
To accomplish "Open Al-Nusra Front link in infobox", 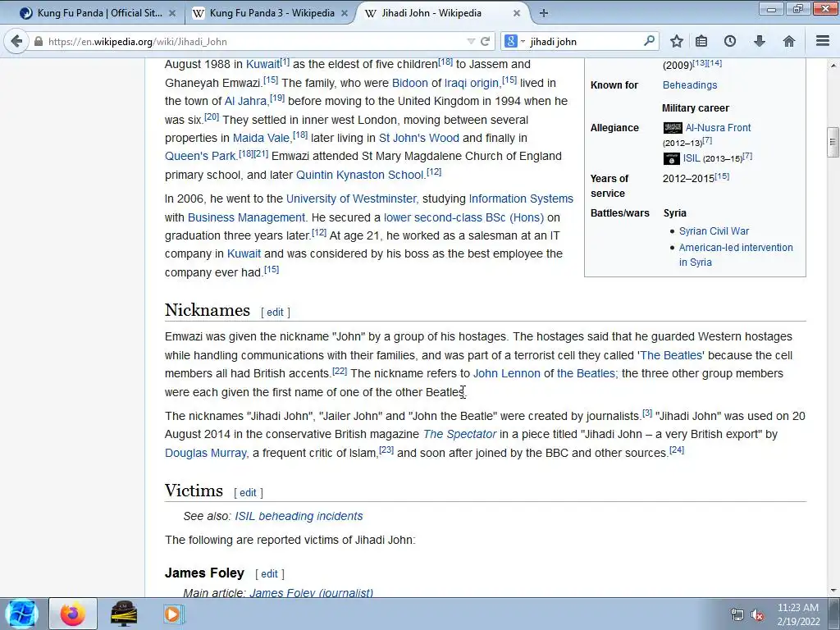I will point(718,128).
